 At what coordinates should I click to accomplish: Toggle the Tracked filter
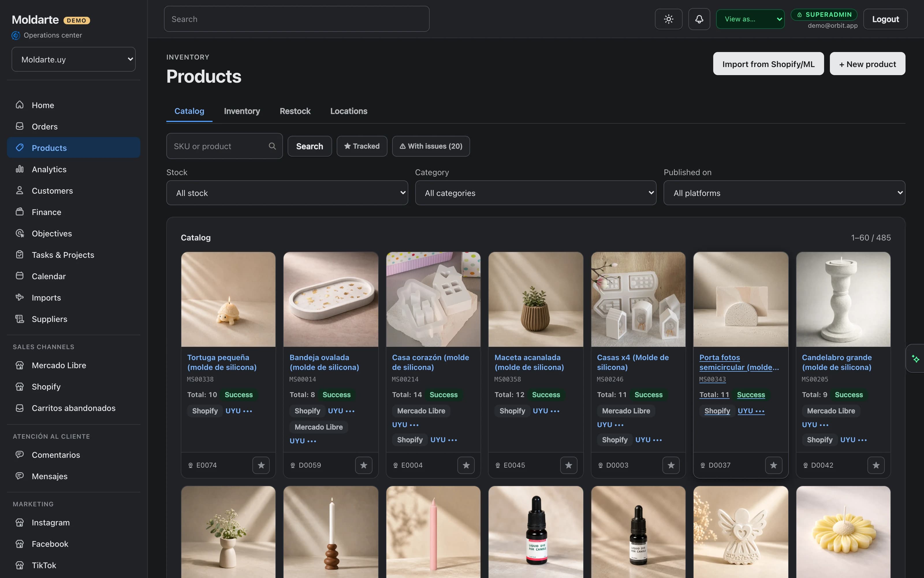tap(362, 146)
